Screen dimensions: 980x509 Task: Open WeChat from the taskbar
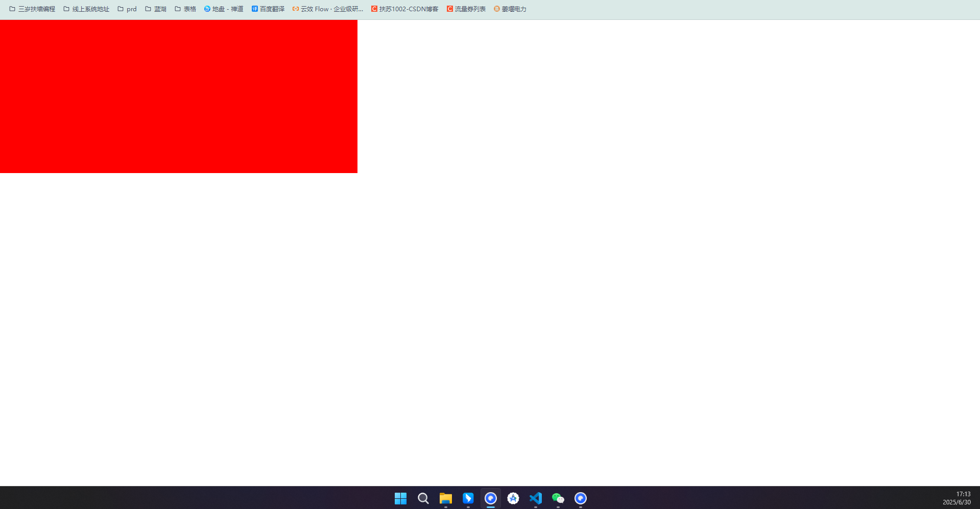[558, 498]
